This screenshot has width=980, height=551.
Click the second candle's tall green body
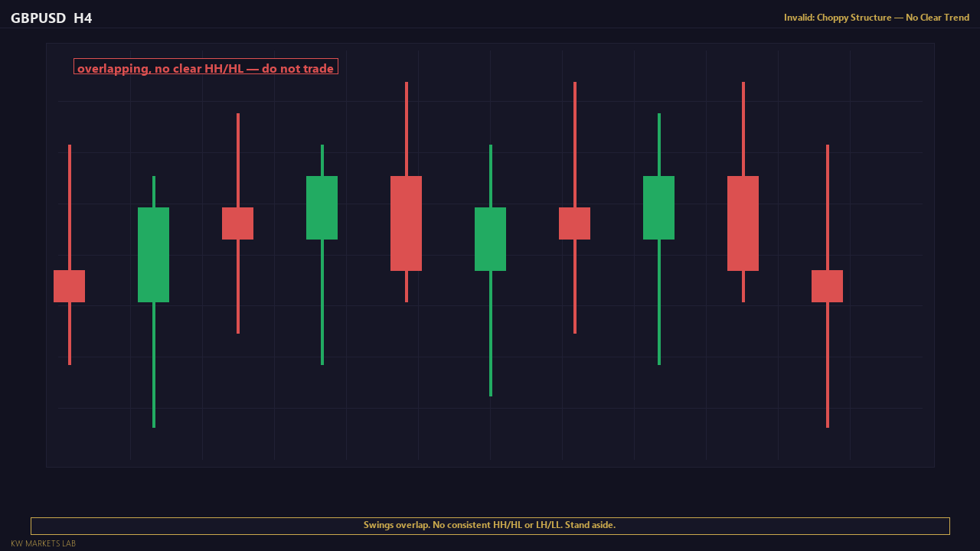153,255
